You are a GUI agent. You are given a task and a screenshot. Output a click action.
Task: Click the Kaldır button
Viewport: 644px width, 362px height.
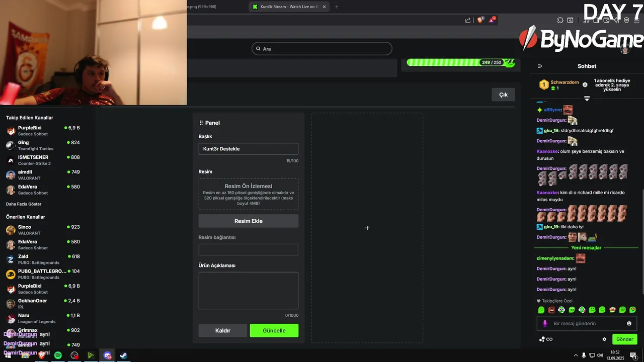(x=223, y=330)
